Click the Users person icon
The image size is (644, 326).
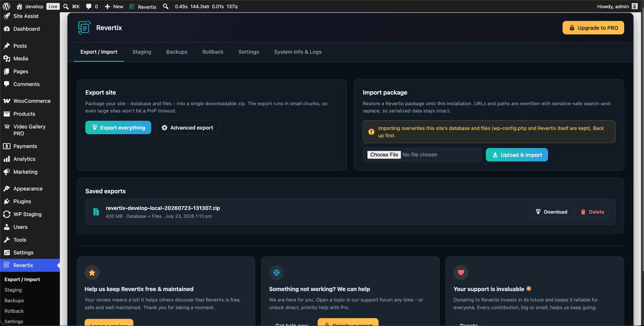coord(7,227)
